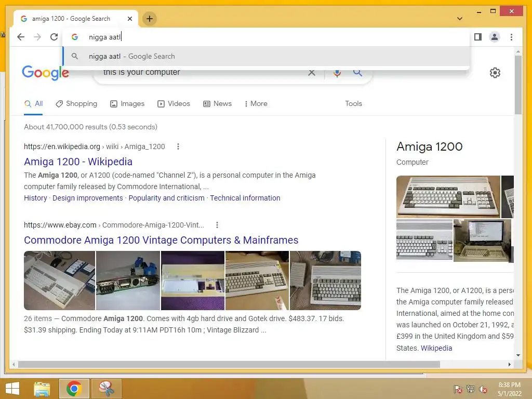The height and width of the screenshot is (399, 532).
Task: Click the Google logo on results page
Action: pos(46,73)
